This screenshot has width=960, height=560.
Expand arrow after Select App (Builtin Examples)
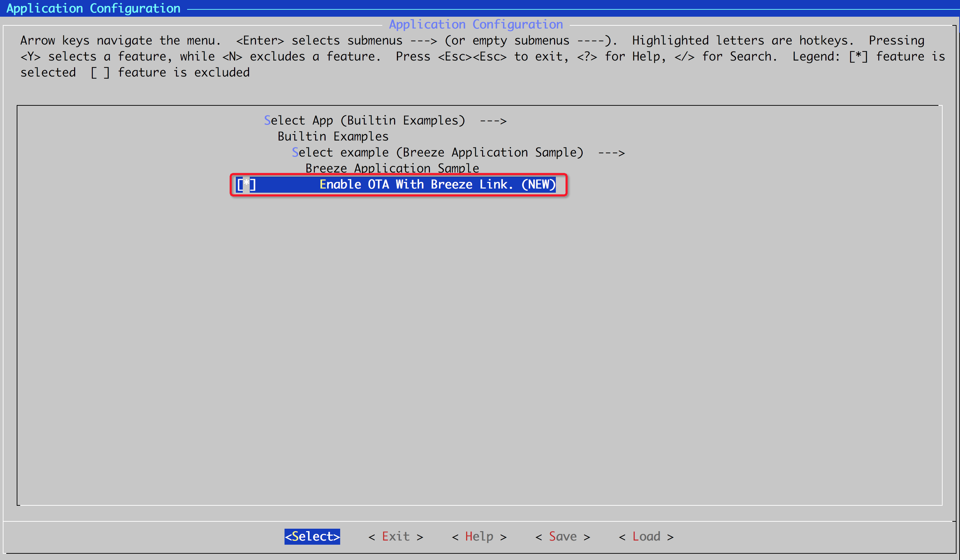tap(493, 121)
